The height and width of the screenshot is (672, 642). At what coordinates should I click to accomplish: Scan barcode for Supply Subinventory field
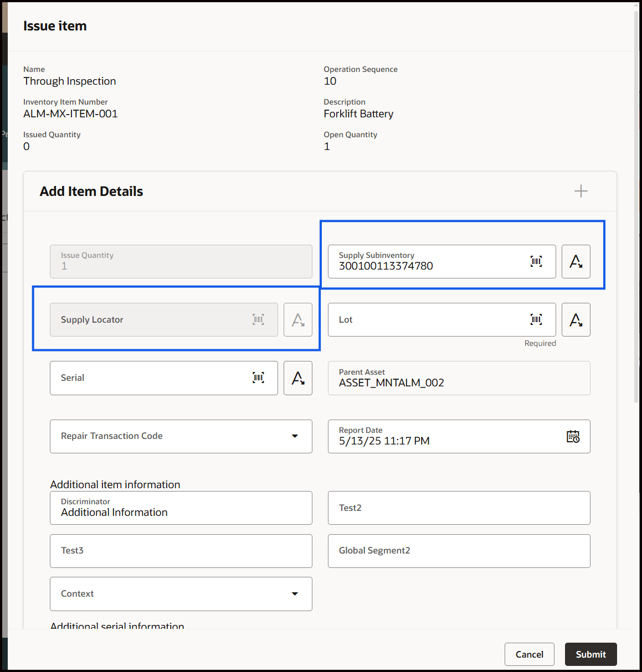click(536, 261)
